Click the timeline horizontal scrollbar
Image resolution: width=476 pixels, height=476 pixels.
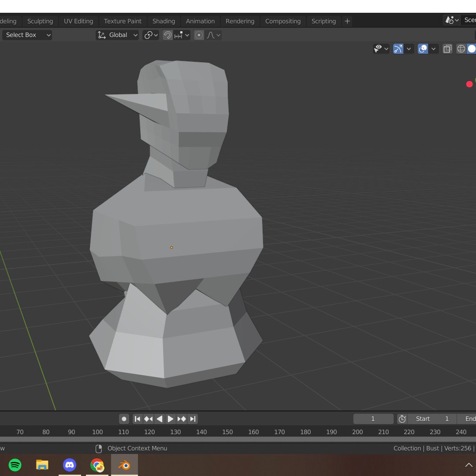[238, 439]
